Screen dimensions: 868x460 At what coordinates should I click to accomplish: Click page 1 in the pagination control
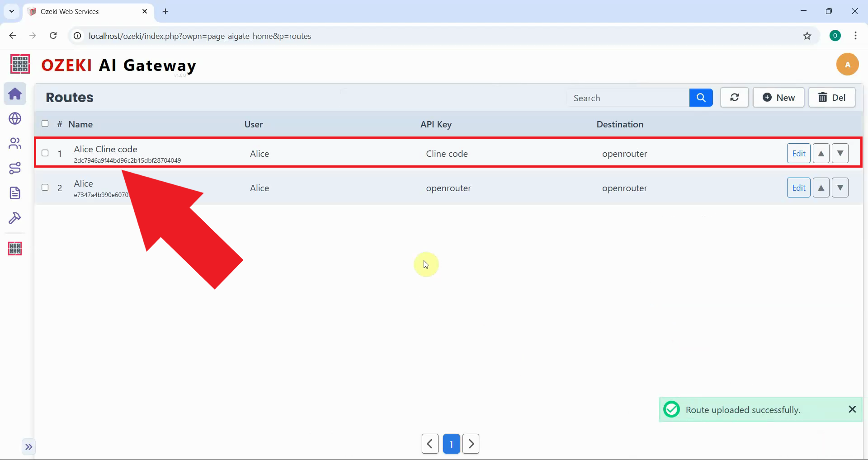pos(452,443)
